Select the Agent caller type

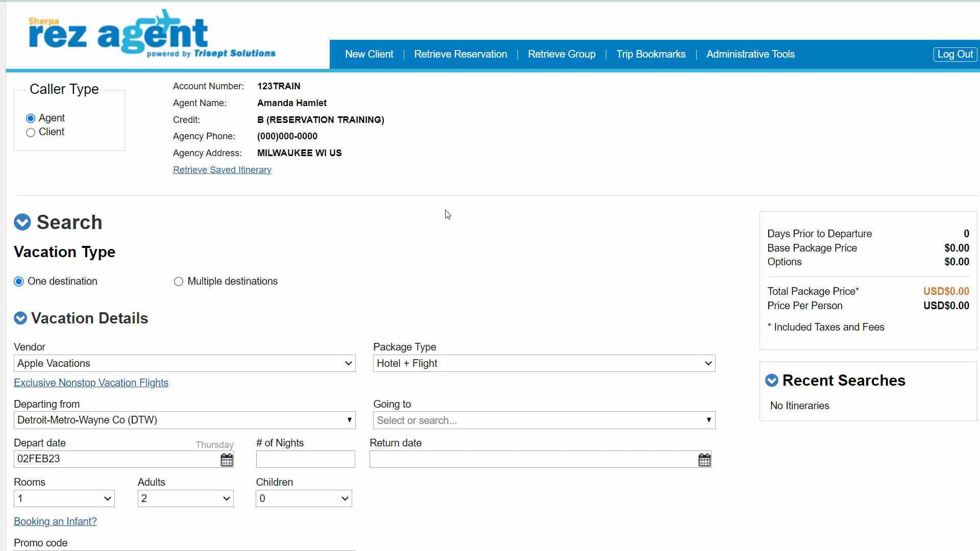(x=31, y=118)
